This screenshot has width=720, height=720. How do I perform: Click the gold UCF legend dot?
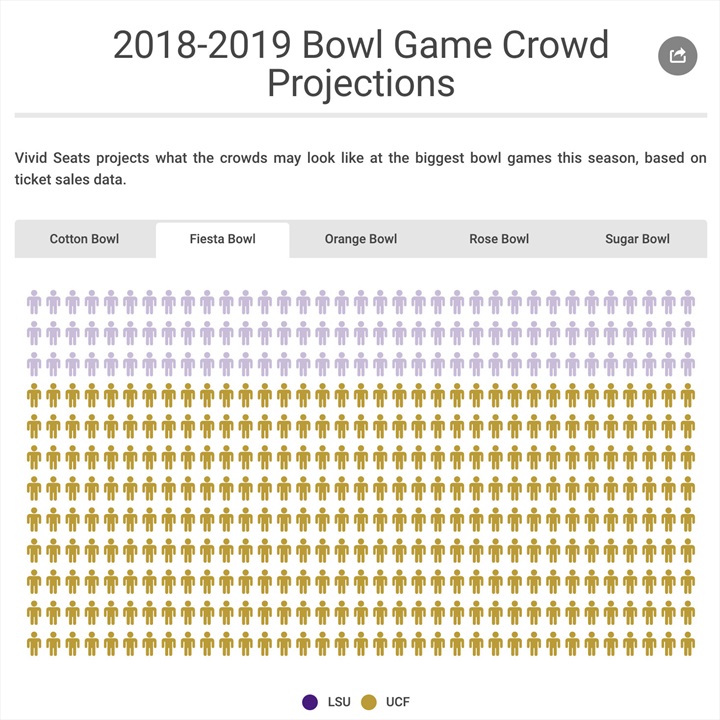pos(368,702)
